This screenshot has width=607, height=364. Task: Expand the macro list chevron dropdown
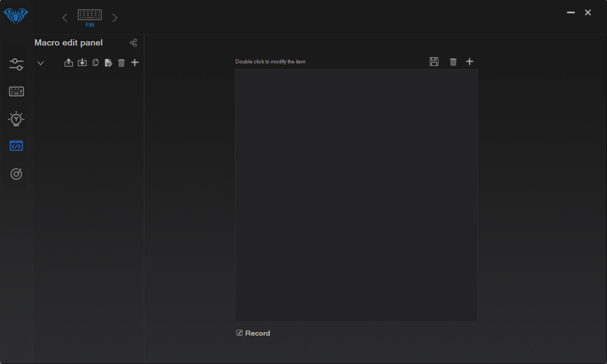(40, 63)
